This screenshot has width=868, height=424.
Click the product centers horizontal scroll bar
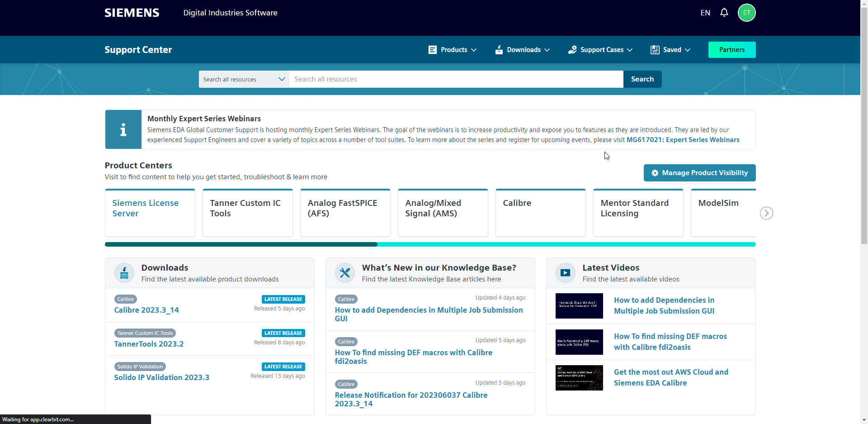[x=429, y=244]
